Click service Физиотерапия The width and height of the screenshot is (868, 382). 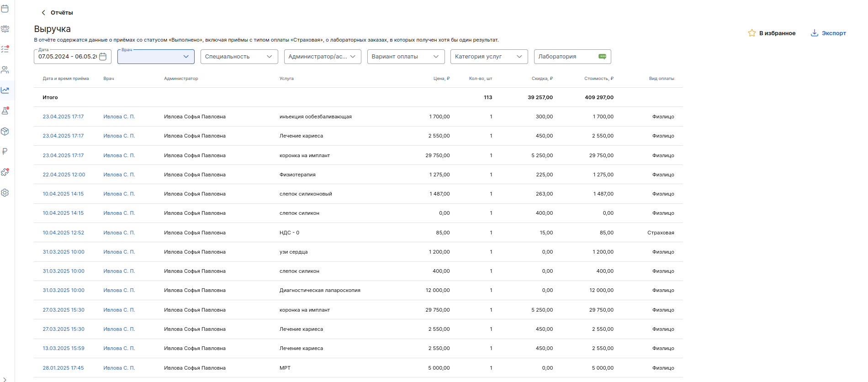297,175
